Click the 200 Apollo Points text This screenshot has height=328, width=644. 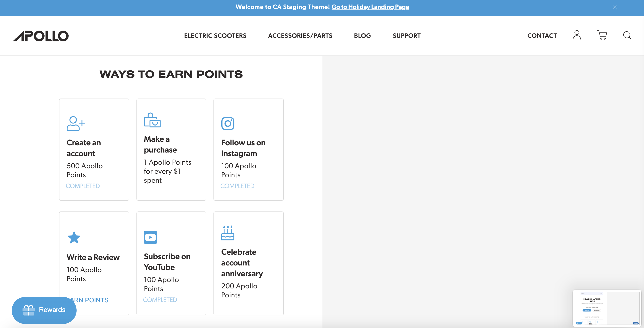(x=239, y=290)
